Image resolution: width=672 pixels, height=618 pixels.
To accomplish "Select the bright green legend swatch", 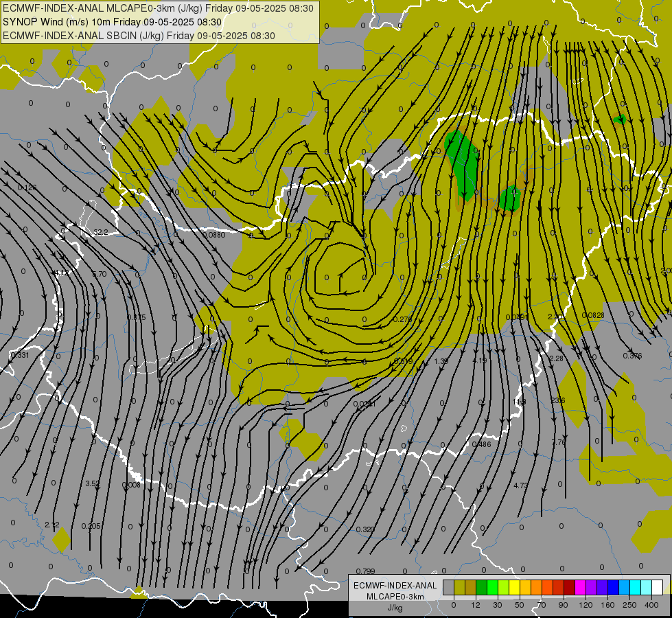I will coord(492,587).
